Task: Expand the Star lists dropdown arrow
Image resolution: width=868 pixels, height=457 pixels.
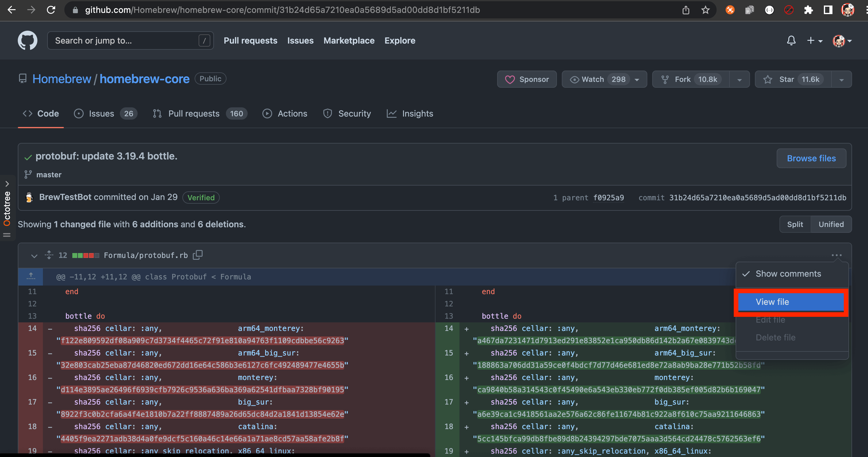Action: [x=842, y=80]
